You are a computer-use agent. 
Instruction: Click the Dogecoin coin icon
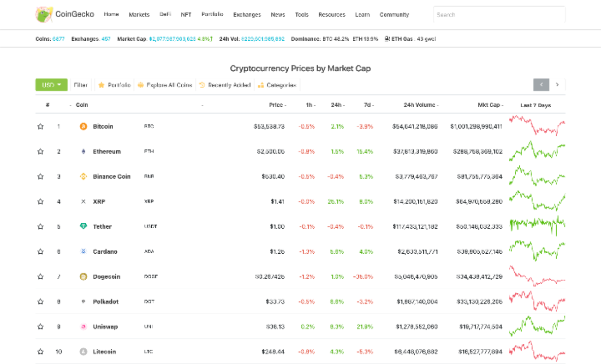coord(83,277)
